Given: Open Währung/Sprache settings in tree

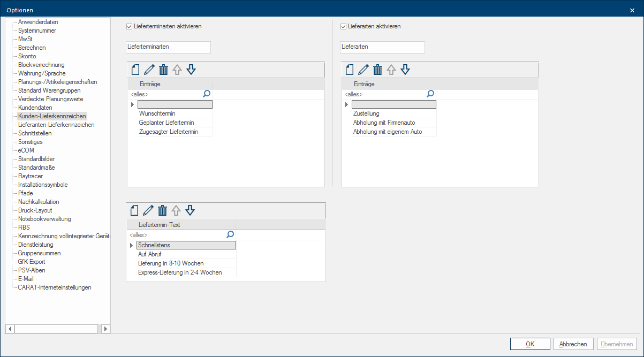Looking at the screenshot, I should pyautogui.click(x=42, y=73).
